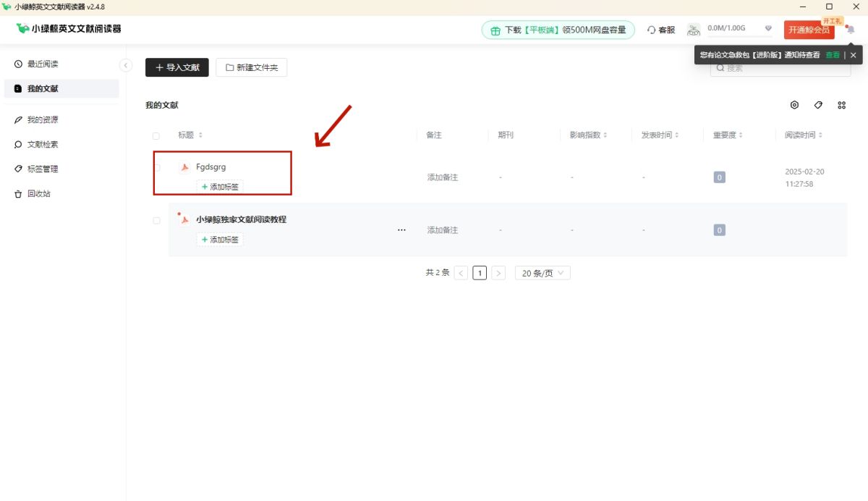This screenshot has height=501, width=868.
Task: Open the 20 条/页 page size dropdown
Action: [542, 273]
